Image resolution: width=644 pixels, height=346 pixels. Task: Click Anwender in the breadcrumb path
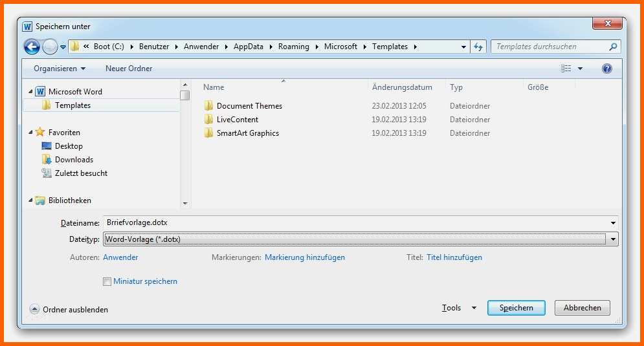(201, 47)
